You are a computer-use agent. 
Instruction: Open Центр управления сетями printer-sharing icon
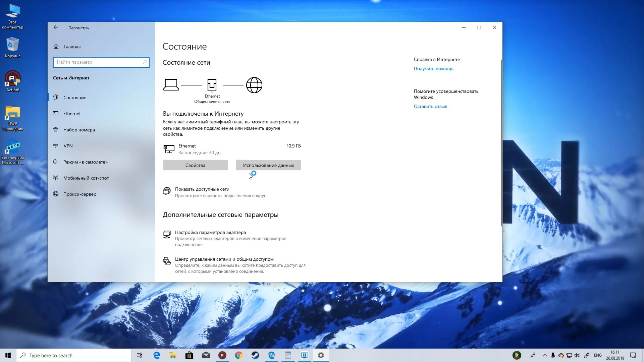pyautogui.click(x=167, y=261)
